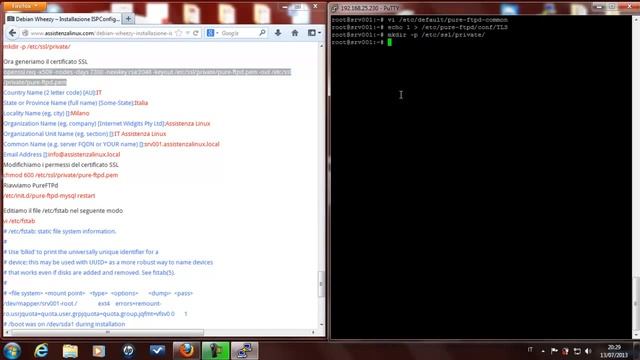This screenshot has width=640, height=360.
Task: Click '# /etc/fstab: static file system information.'
Action: point(60,231)
